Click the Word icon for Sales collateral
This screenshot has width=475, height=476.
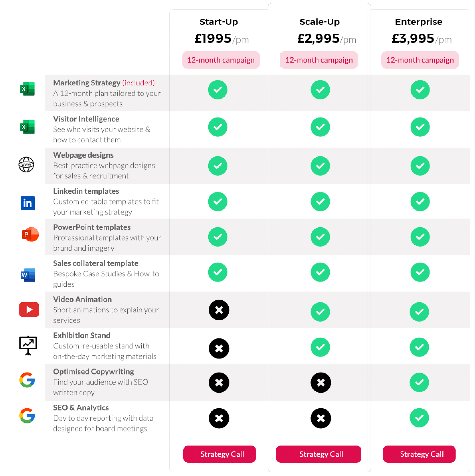pyautogui.click(x=28, y=275)
